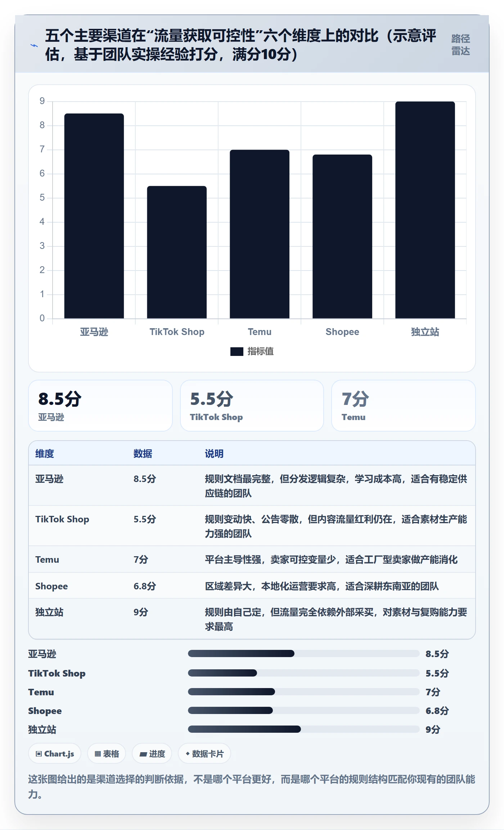Toggle the 指标值 legend color swatch

(x=237, y=352)
